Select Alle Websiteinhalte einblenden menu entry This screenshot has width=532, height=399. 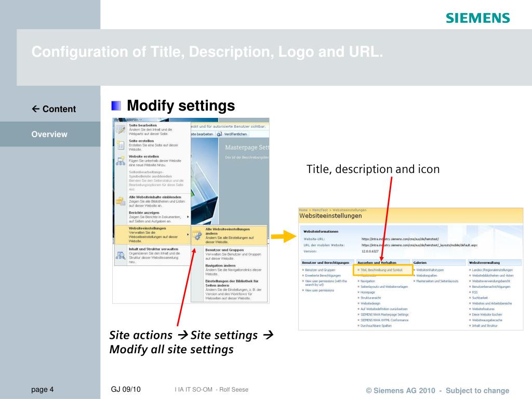click(x=152, y=201)
